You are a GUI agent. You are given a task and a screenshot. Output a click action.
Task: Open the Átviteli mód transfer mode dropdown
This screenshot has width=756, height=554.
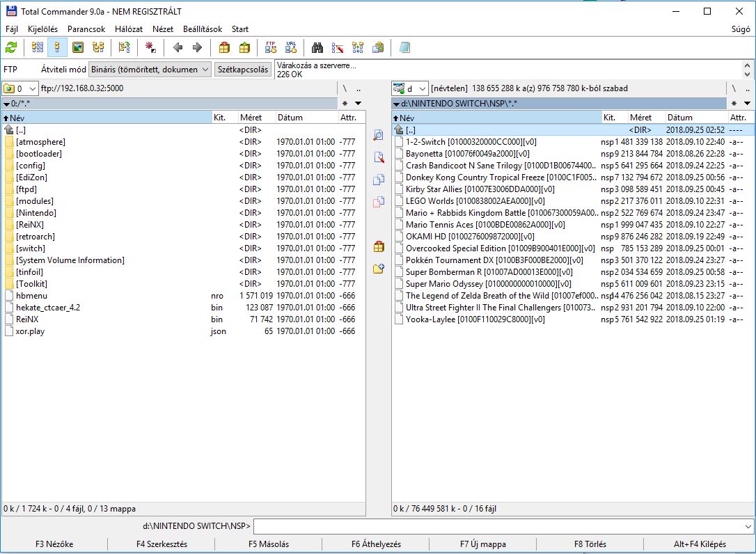[150, 70]
